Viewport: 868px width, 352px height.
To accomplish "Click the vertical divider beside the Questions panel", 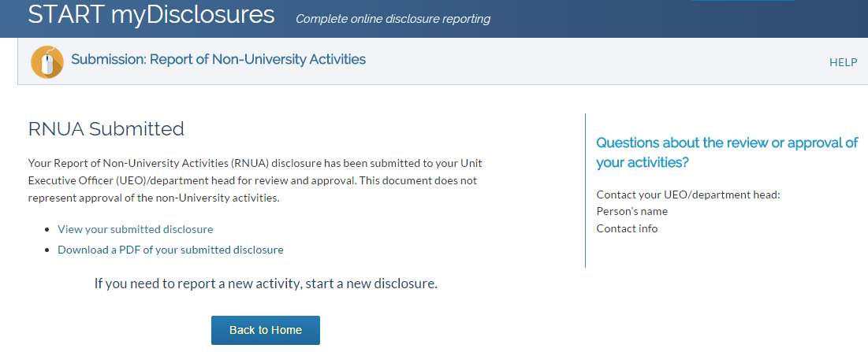I will [585, 191].
